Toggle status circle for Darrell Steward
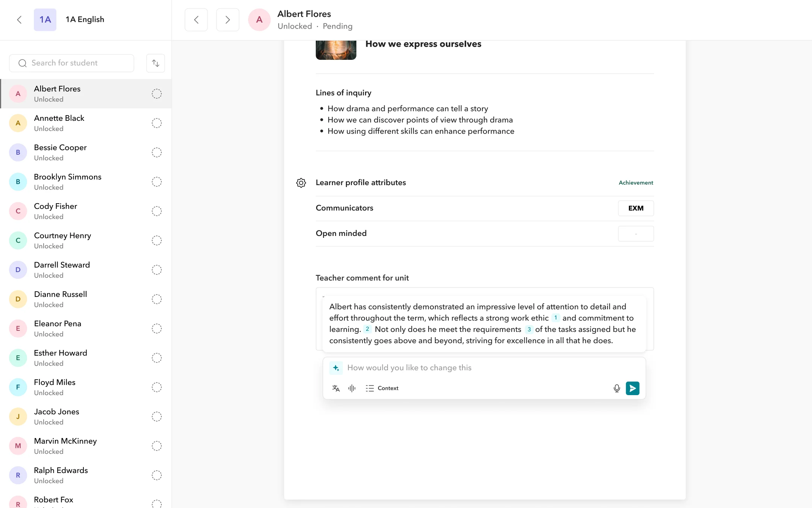This screenshot has width=812, height=508. pos(157,270)
